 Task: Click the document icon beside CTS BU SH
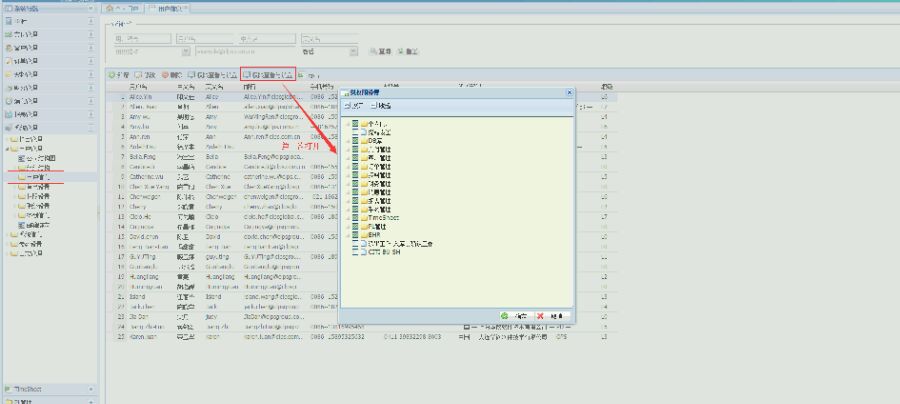(x=363, y=252)
